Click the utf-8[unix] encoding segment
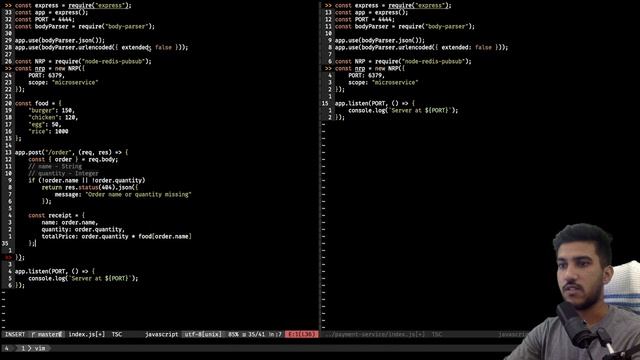 pyautogui.click(x=203, y=334)
